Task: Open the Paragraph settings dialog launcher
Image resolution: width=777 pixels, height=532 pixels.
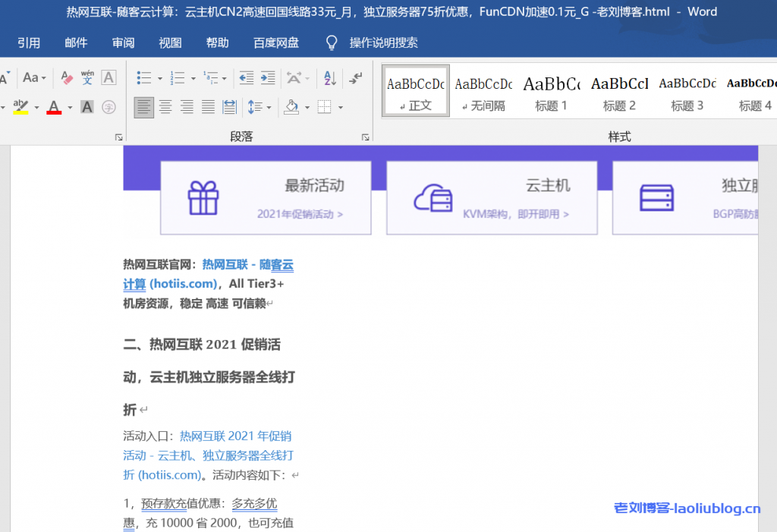Action: [x=365, y=137]
